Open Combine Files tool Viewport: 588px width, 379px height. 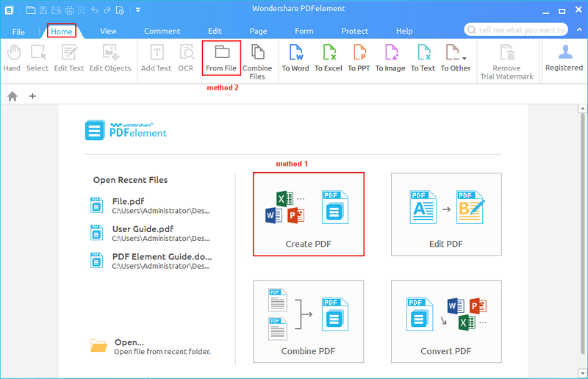[x=257, y=62]
